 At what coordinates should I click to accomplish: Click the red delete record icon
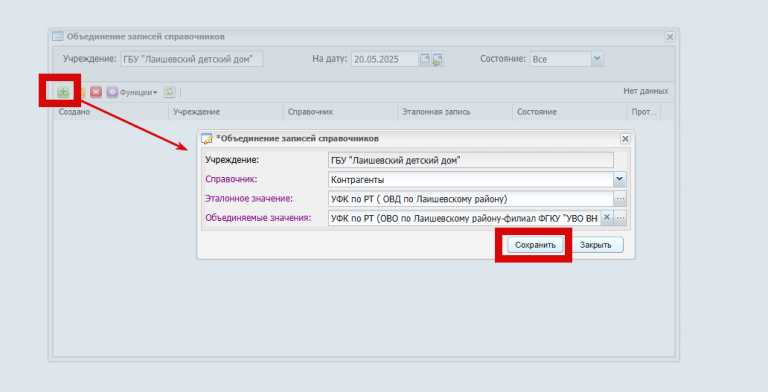(x=96, y=92)
